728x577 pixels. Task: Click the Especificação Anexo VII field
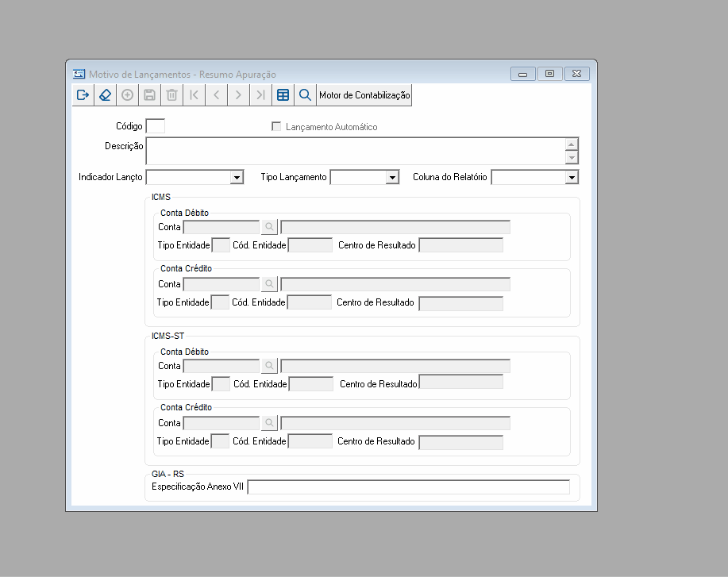tap(409, 487)
